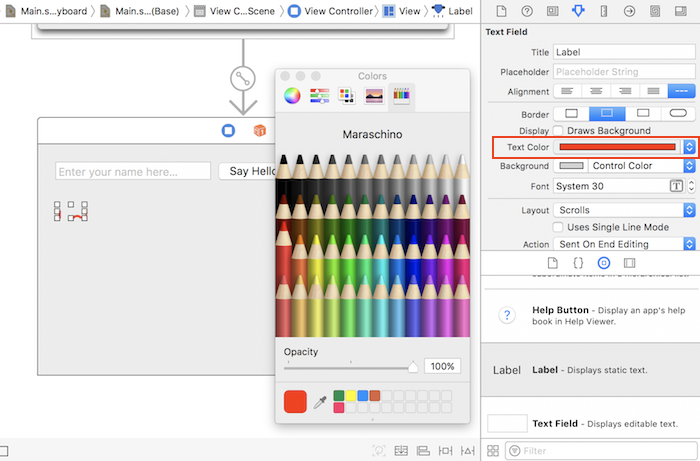Expand the Text Color dropdown arrows
700x461 pixels.
point(689,147)
